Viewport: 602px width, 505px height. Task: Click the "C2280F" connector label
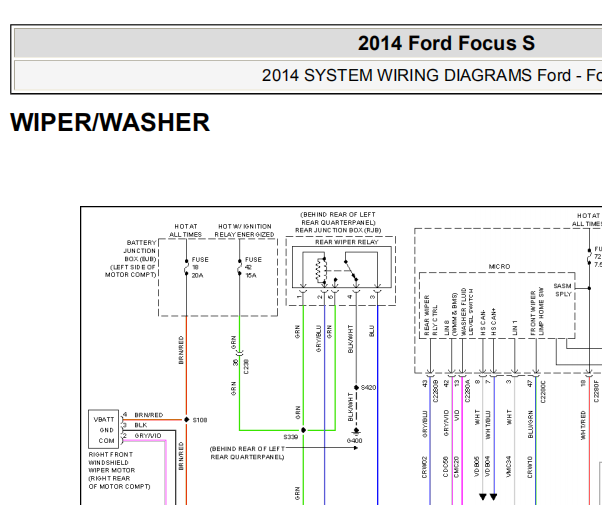pos(596,391)
